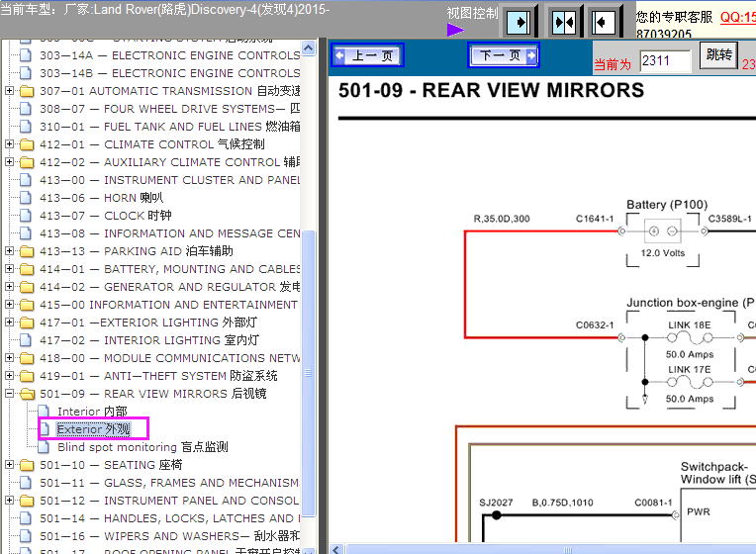
Task: Open 303-14B Electronic Engine Controls page
Action: tap(170, 73)
